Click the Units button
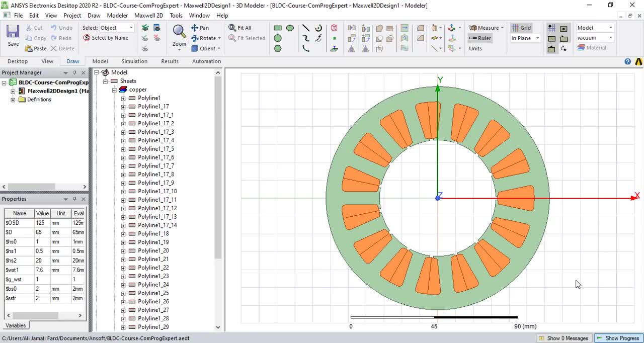 coord(475,48)
